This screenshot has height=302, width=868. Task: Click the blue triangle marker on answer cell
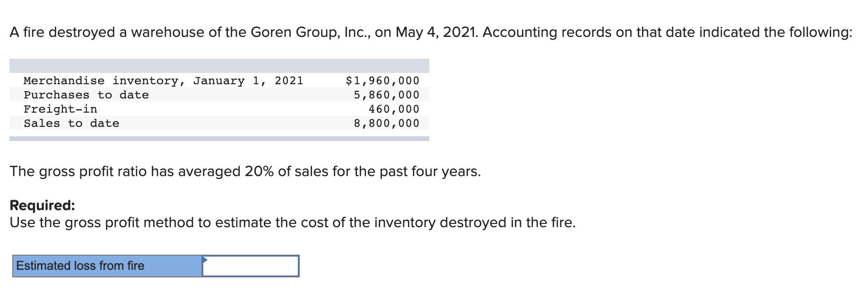(205, 259)
